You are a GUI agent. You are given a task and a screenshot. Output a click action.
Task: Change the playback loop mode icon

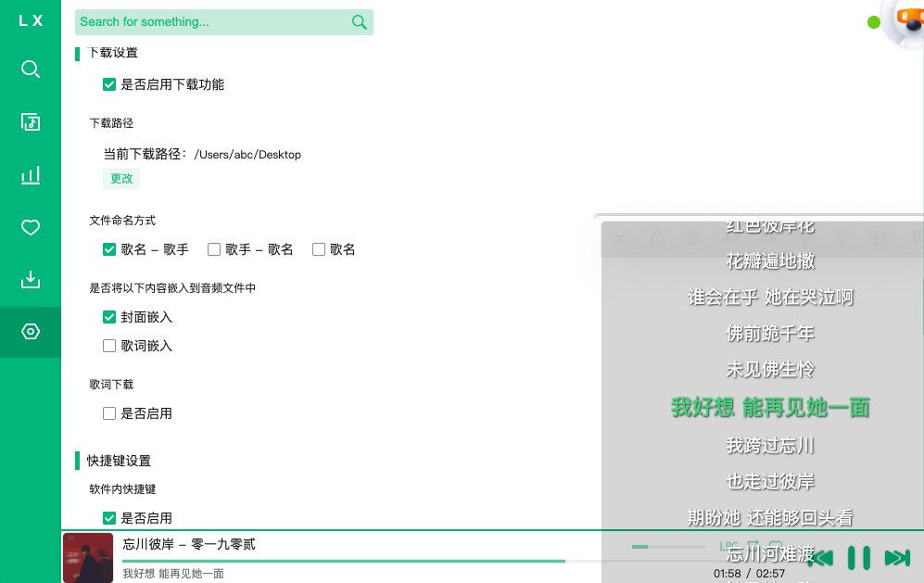pyautogui.click(x=753, y=547)
